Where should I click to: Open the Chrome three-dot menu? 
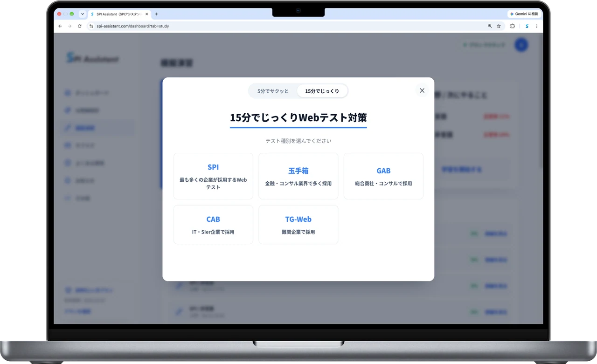[x=537, y=26]
